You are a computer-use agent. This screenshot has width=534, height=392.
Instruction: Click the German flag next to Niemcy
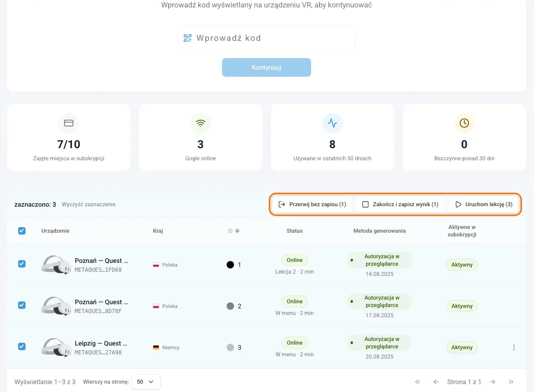click(x=156, y=347)
